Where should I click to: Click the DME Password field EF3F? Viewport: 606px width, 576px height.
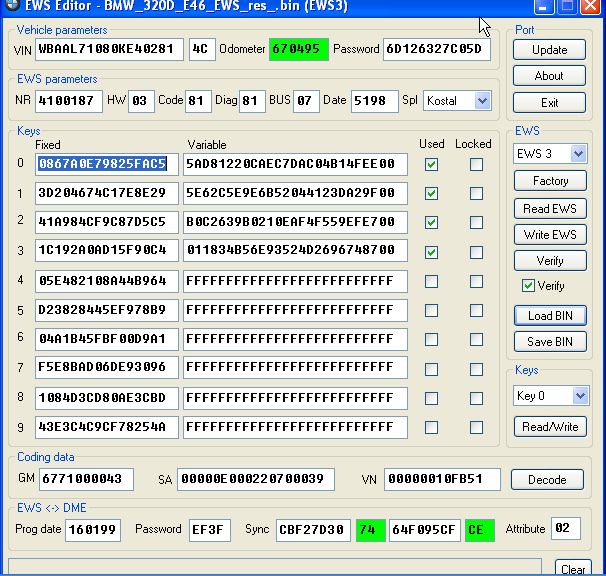(x=209, y=530)
